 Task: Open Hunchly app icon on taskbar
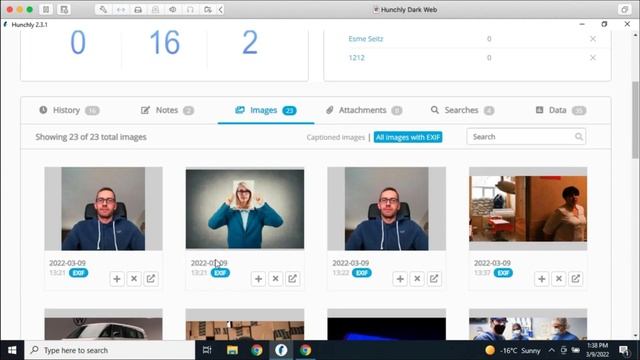[x=281, y=350]
